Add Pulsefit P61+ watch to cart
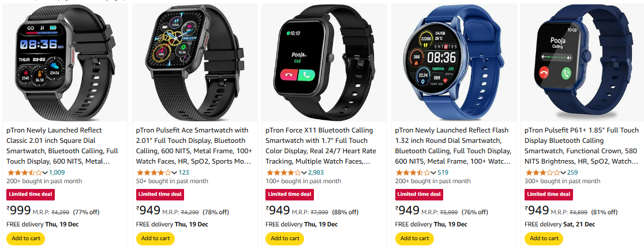Screen dimensions: 644x250 [544, 238]
